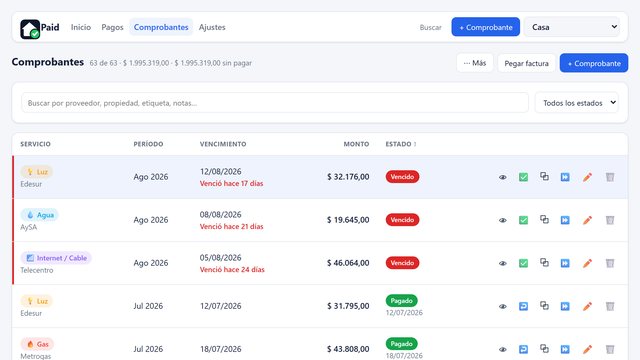Click the Buscar link in the navbar
The width and height of the screenshot is (640, 360).
click(431, 27)
